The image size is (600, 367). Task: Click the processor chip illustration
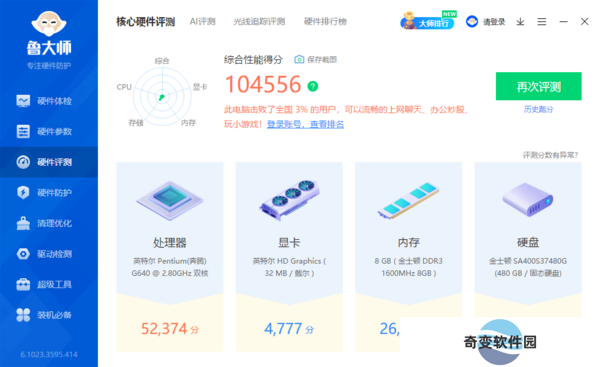pos(170,200)
